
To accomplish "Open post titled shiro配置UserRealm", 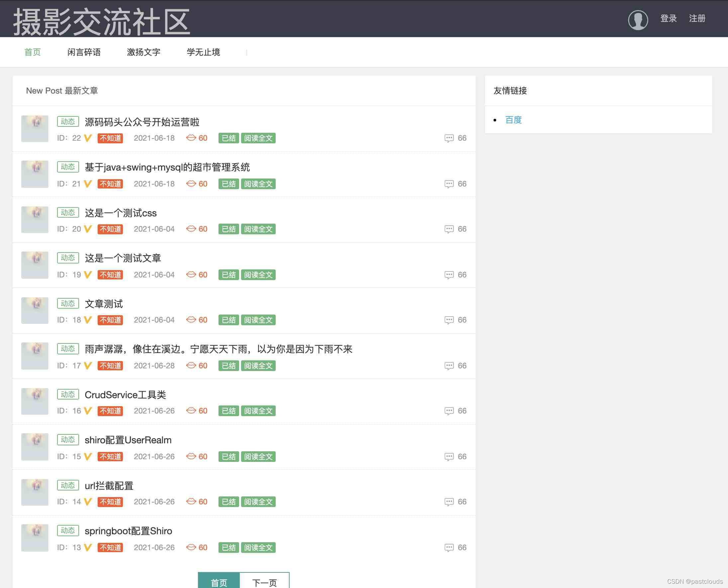I will 128,440.
